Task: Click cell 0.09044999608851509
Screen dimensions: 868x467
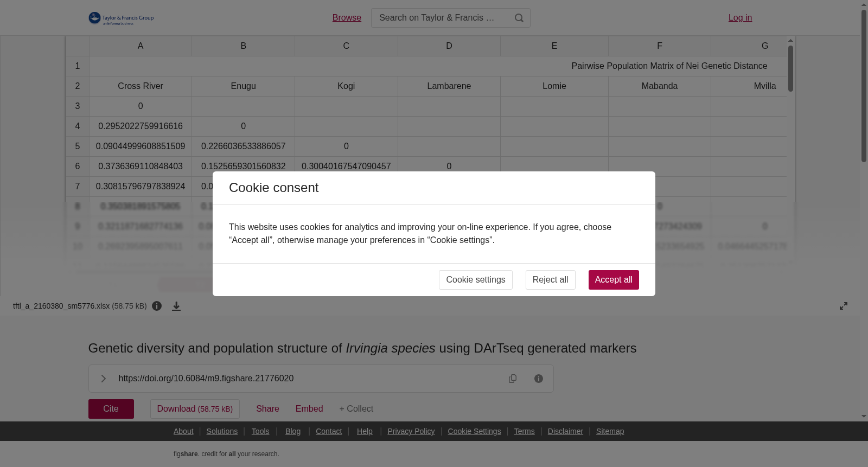Action: coord(141,146)
